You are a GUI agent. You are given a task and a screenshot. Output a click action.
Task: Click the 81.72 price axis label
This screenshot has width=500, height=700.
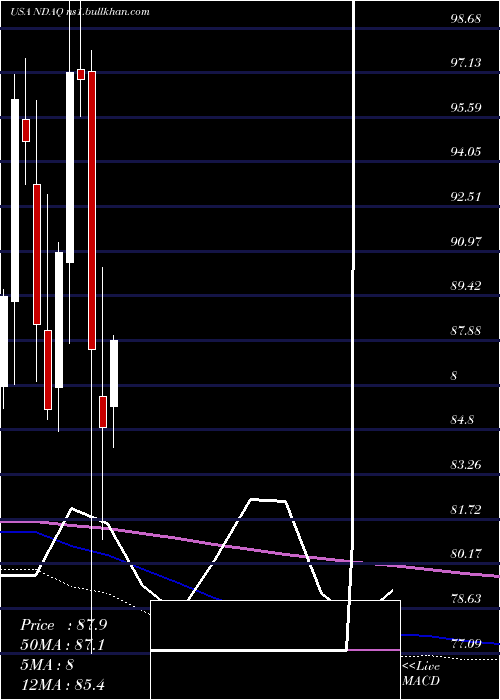pos(466,510)
